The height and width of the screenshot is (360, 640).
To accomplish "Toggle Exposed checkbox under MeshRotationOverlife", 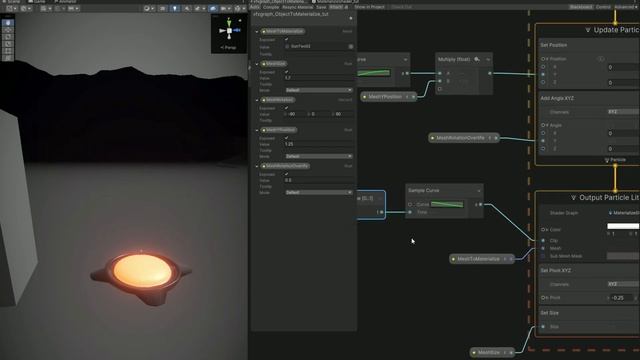I will click(x=287, y=174).
